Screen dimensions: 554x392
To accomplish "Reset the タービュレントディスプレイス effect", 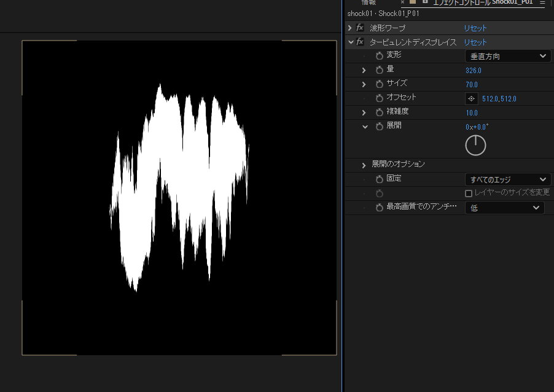I will [475, 42].
